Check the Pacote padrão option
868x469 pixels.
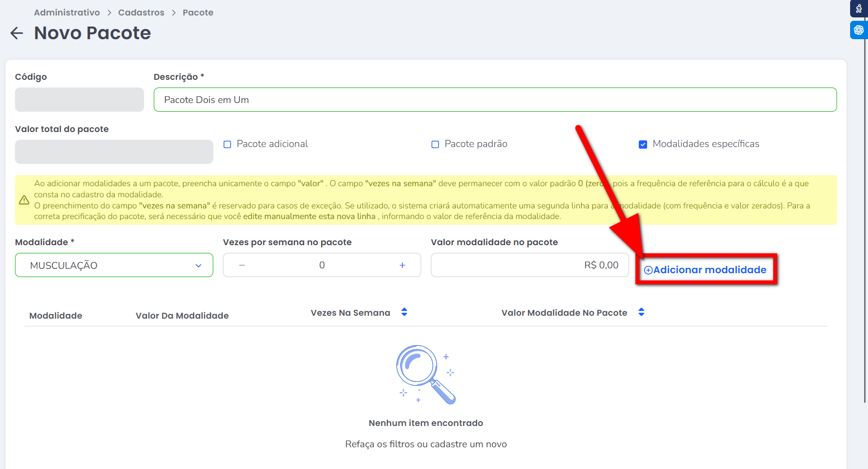click(x=435, y=145)
